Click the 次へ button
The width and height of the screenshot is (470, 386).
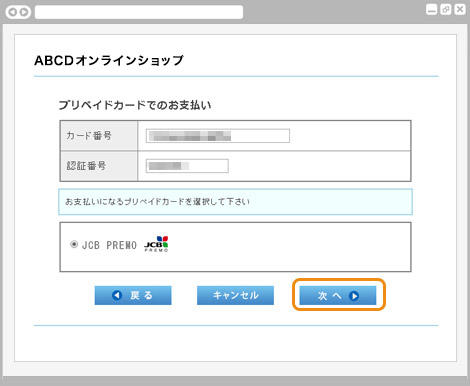click(x=338, y=295)
